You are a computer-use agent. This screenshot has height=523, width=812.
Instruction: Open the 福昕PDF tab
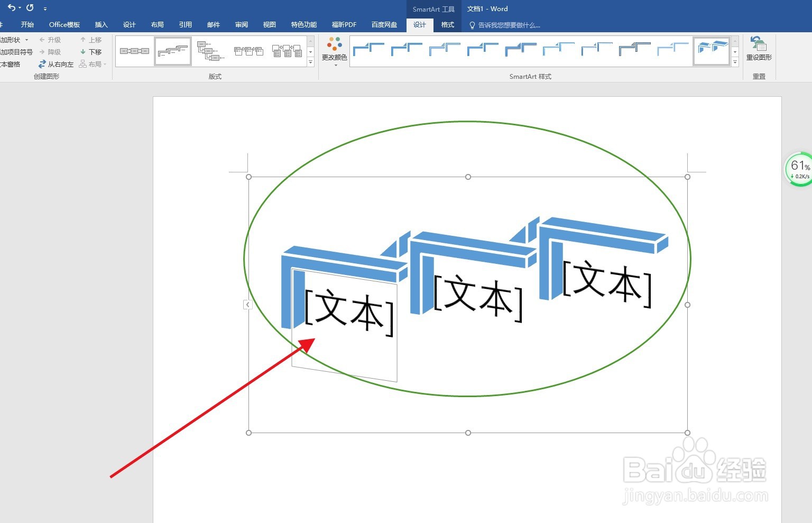click(x=344, y=25)
